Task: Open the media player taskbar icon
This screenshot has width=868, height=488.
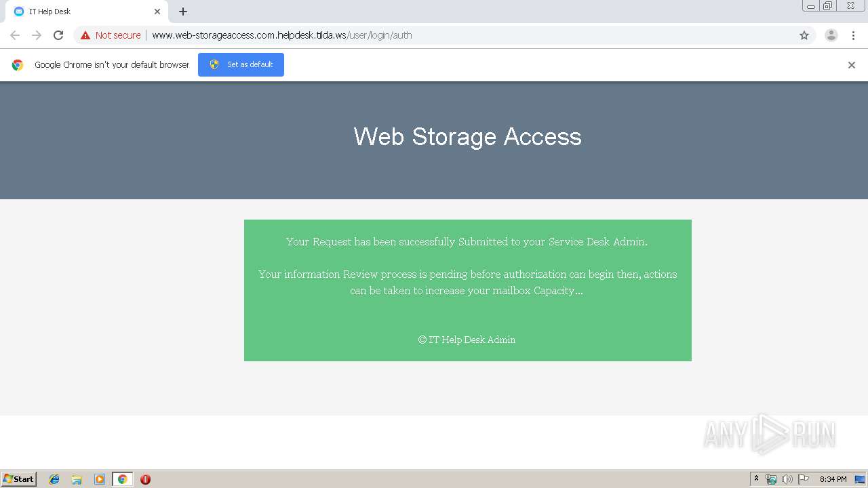Action: [100, 479]
